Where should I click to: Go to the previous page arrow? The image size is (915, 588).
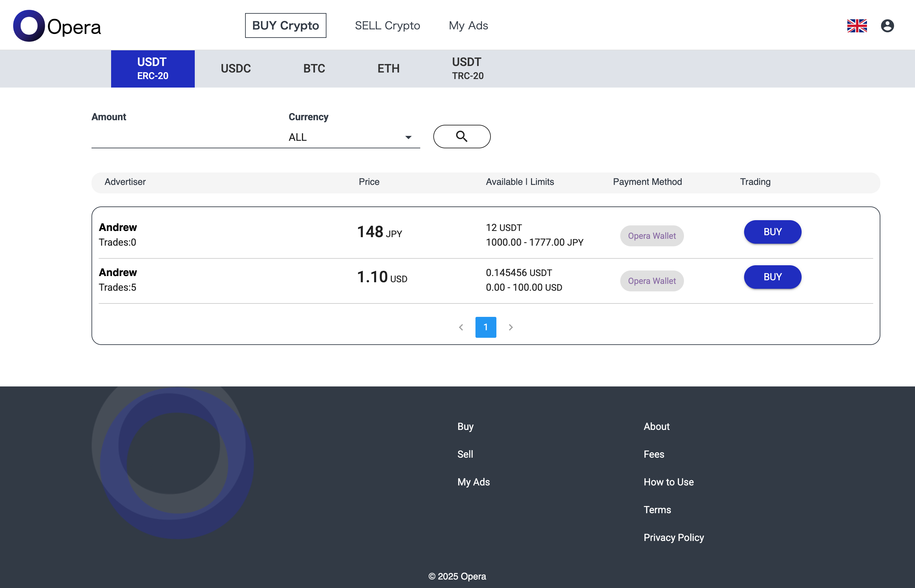point(461,327)
